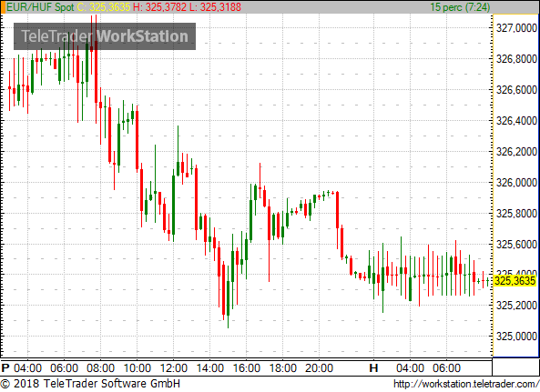540x392 pixels.
Task: Click the 15 perc (7:24) interval label
Action: tap(460, 7)
